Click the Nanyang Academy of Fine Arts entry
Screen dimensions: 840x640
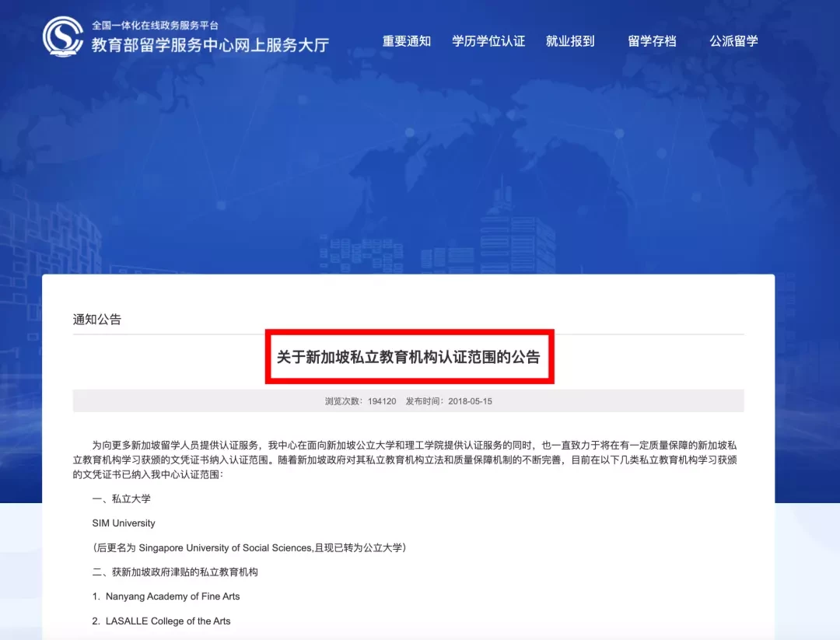pos(166,596)
